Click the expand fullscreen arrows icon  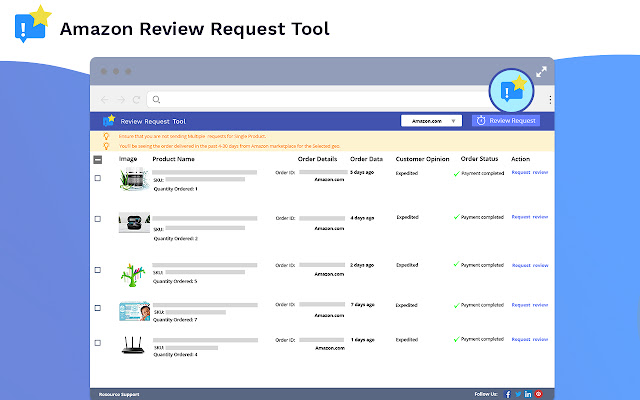(x=541, y=72)
